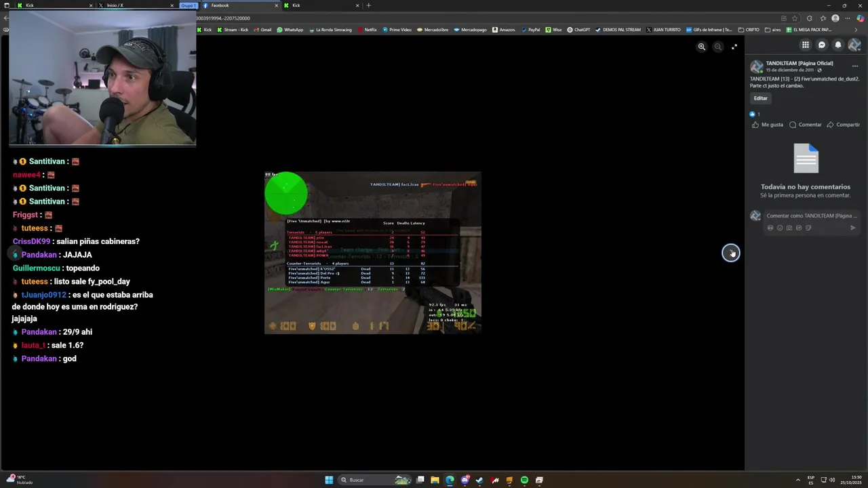Image resolution: width=868 pixels, height=488 pixels.
Task: Click the Compartir button
Action: click(843, 125)
